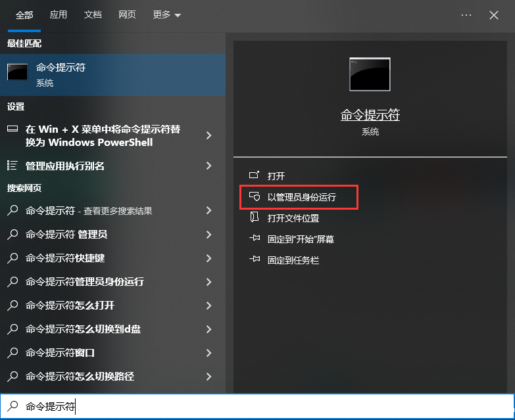Open the three-dots options menu
This screenshot has width=515, height=420.
click(466, 15)
